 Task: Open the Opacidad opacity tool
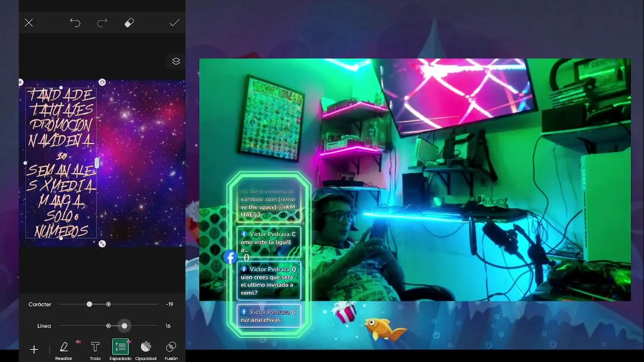146,350
